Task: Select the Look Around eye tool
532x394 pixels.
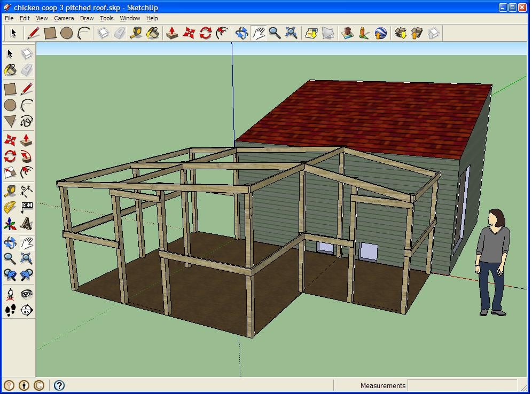Action: tap(27, 294)
